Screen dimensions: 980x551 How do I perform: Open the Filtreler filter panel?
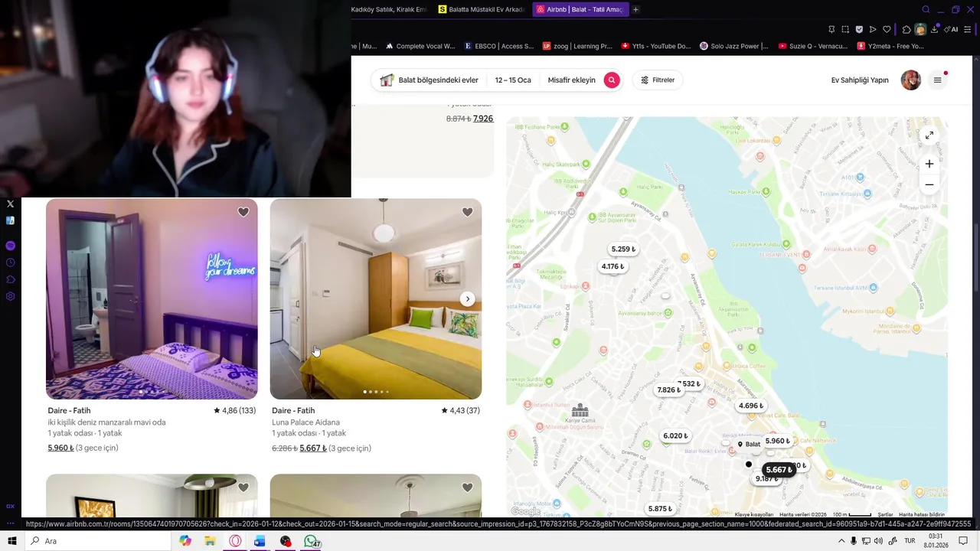tap(658, 80)
